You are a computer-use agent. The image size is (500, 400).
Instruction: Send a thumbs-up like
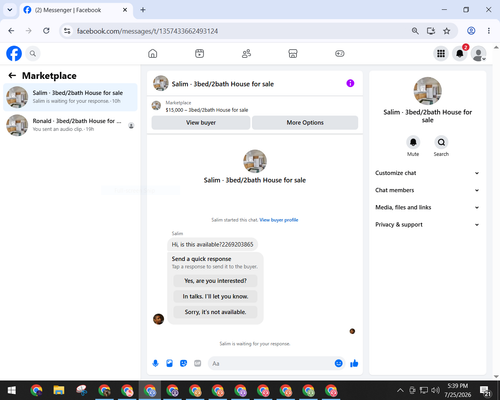pyautogui.click(x=354, y=363)
